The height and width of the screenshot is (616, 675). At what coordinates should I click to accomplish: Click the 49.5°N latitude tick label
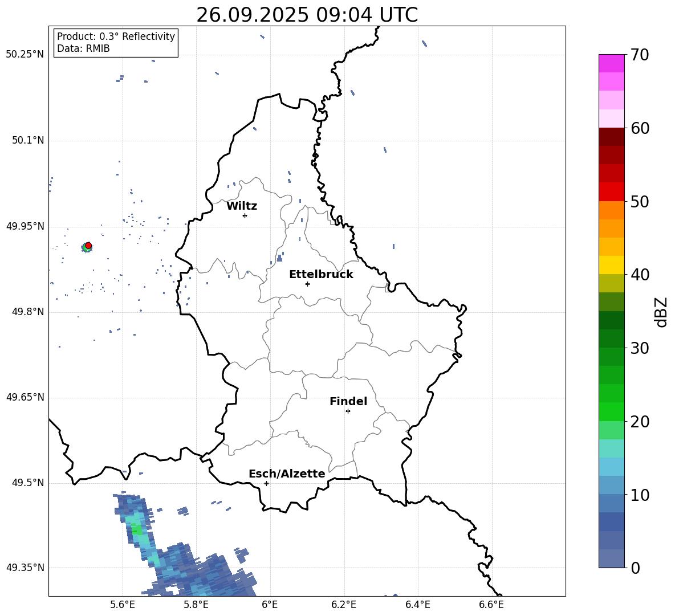(x=27, y=483)
